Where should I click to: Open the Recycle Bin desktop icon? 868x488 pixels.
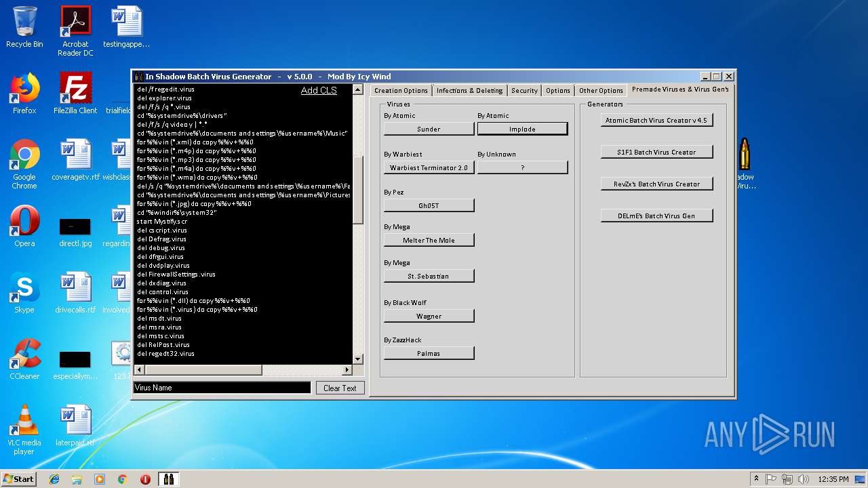tap(24, 27)
